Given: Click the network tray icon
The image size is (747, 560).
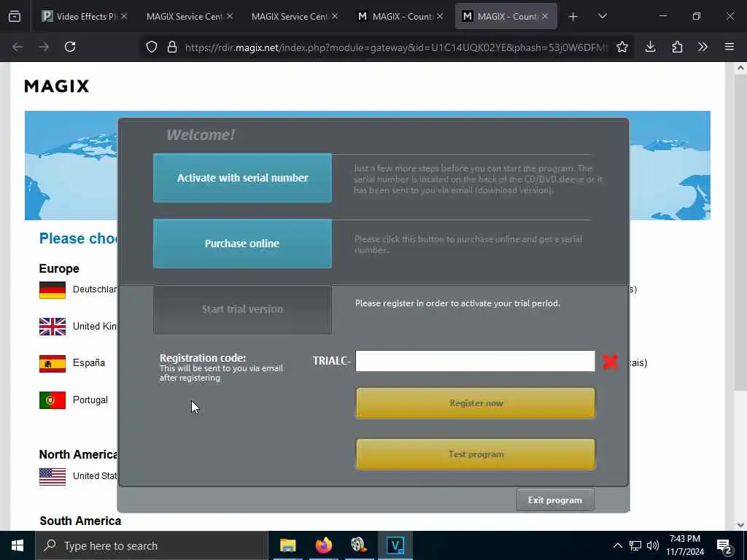Looking at the screenshot, I should pos(635,545).
